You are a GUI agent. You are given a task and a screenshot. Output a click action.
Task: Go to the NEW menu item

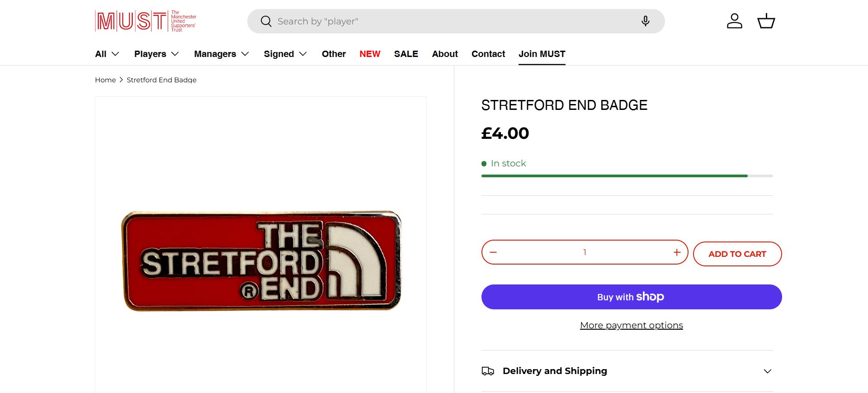coord(370,54)
